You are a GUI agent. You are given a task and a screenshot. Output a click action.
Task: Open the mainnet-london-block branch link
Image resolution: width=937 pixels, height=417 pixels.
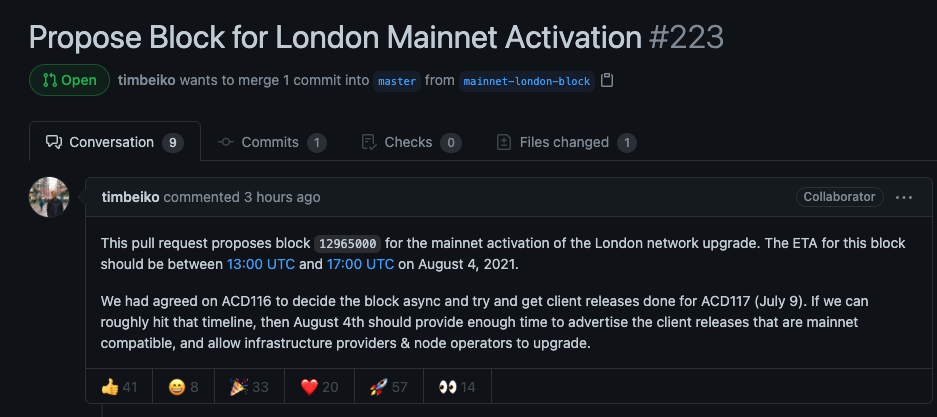click(x=527, y=81)
